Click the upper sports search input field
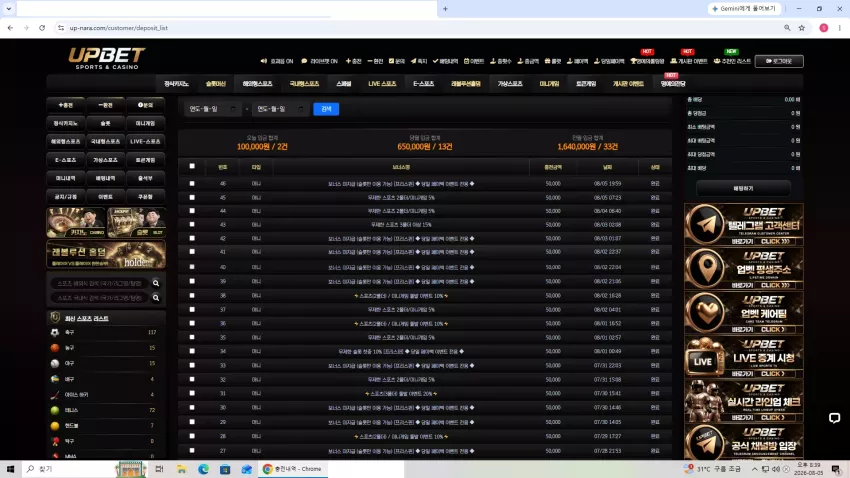850x478 pixels. click(100, 283)
